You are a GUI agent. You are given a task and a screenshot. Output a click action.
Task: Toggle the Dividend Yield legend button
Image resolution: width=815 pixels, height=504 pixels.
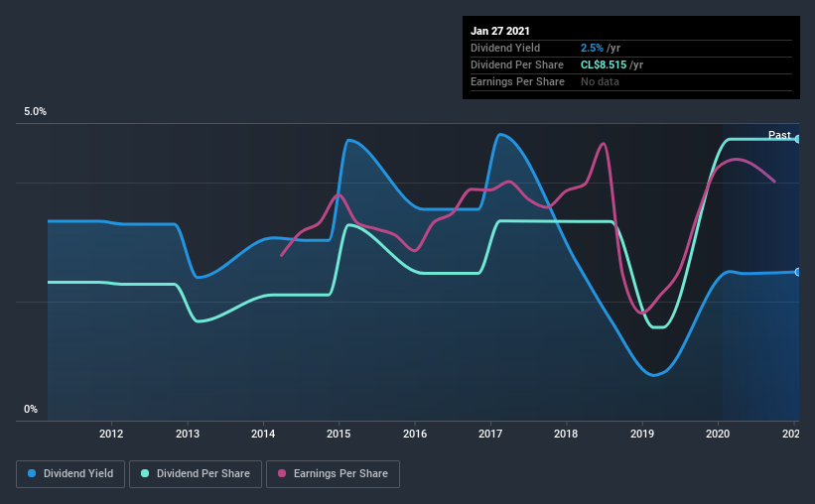coord(70,474)
